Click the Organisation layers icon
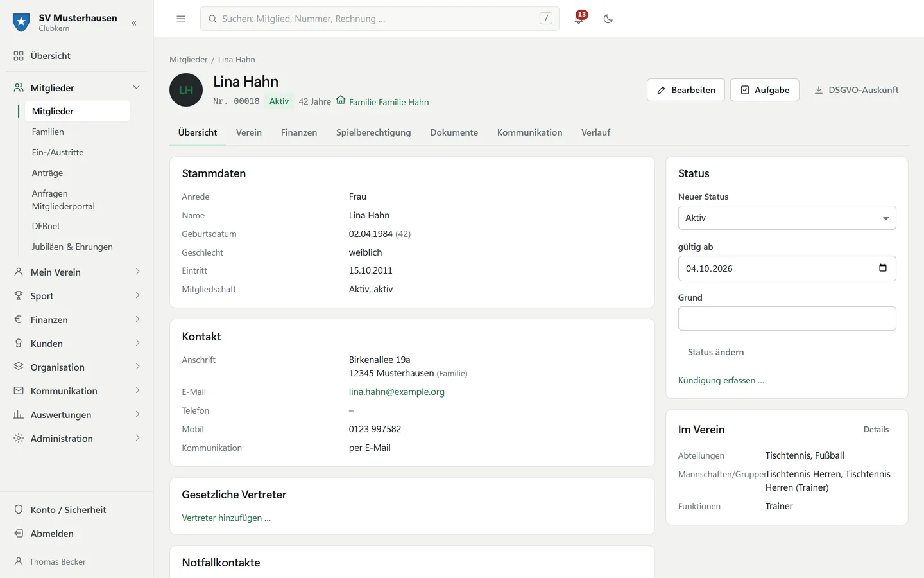Screen dimensions: 924x578 pyautogui.click(x=19, y=367)
